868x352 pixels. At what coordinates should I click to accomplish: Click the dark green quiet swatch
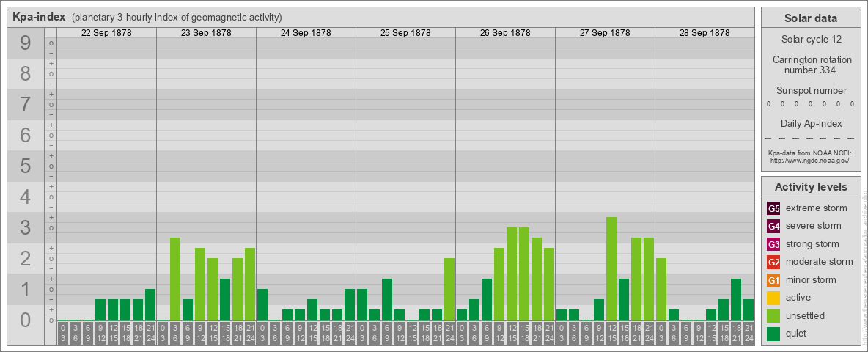click(x=773, y=334)
